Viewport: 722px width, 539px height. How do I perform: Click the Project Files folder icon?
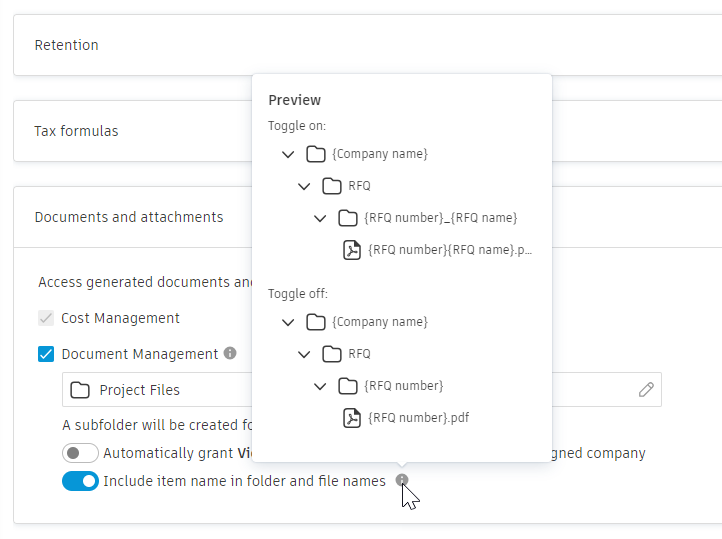click(x=80, y=390)
